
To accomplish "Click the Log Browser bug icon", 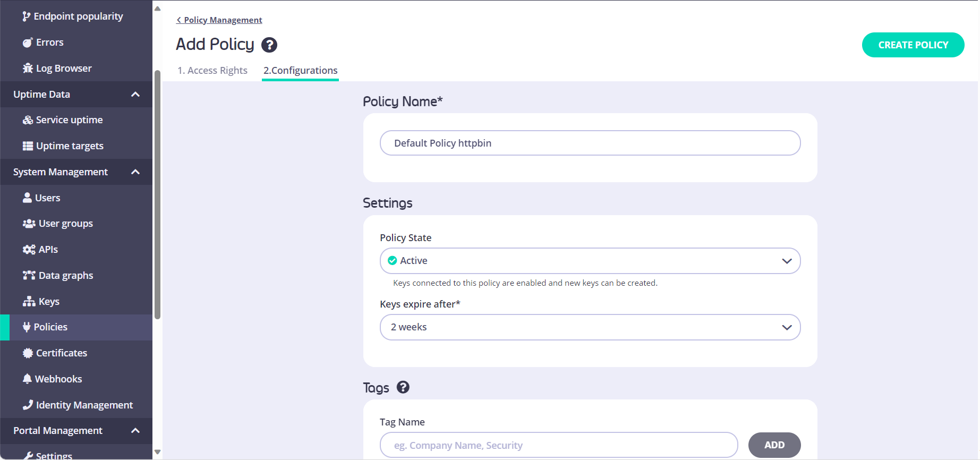I will [x=28, y=68].
